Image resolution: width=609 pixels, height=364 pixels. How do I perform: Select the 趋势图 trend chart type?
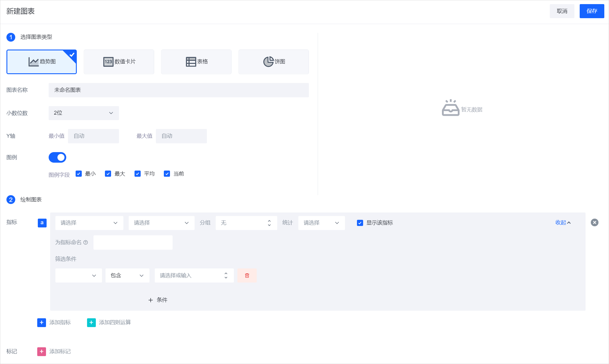pyautogui.click(x=42, y=62)
